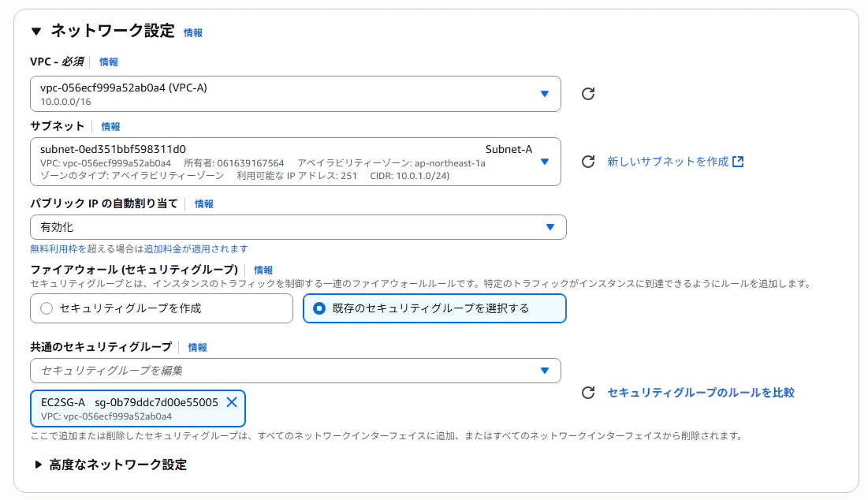Image resolution: width=868 pixels, height=500 pixels.
Task: Remove the EC2SG-A security group chip
Action: (x=232, y=402)
